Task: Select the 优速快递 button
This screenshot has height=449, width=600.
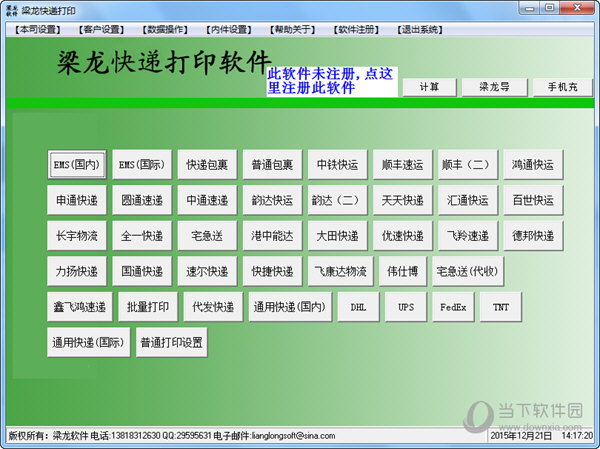Action: [403, 236]
